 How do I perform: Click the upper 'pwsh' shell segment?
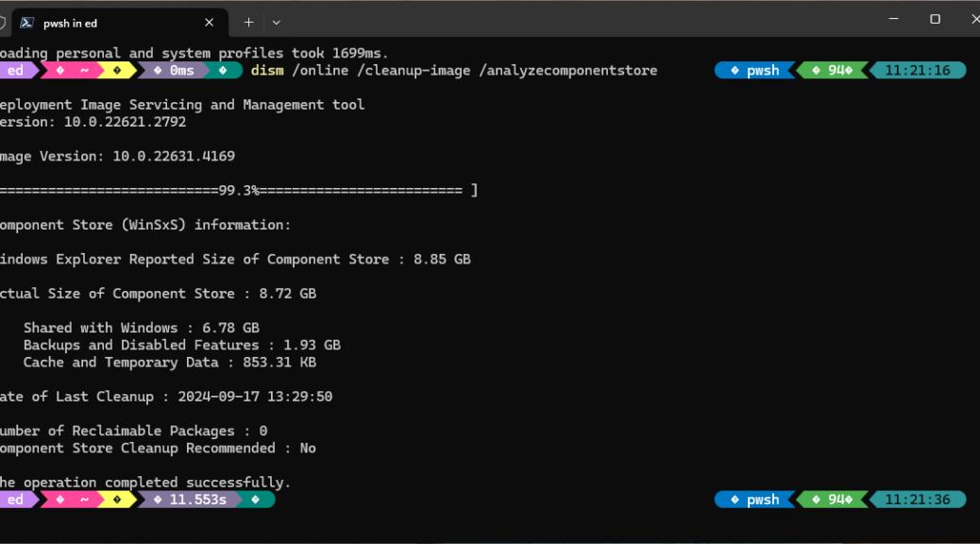755,71
